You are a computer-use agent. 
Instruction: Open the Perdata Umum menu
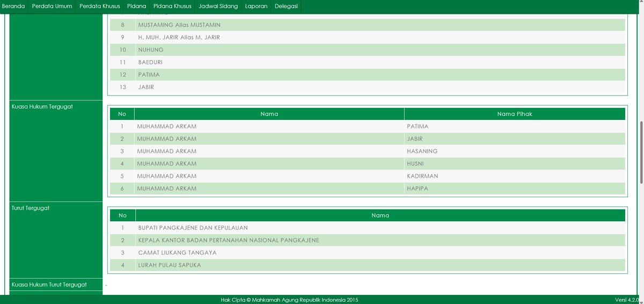(52, 6)
